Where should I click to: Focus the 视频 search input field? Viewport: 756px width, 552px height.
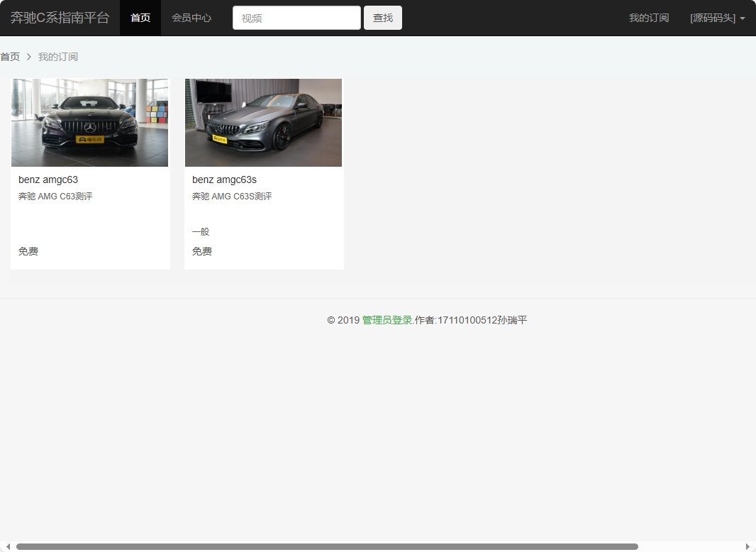click(296, 18)
